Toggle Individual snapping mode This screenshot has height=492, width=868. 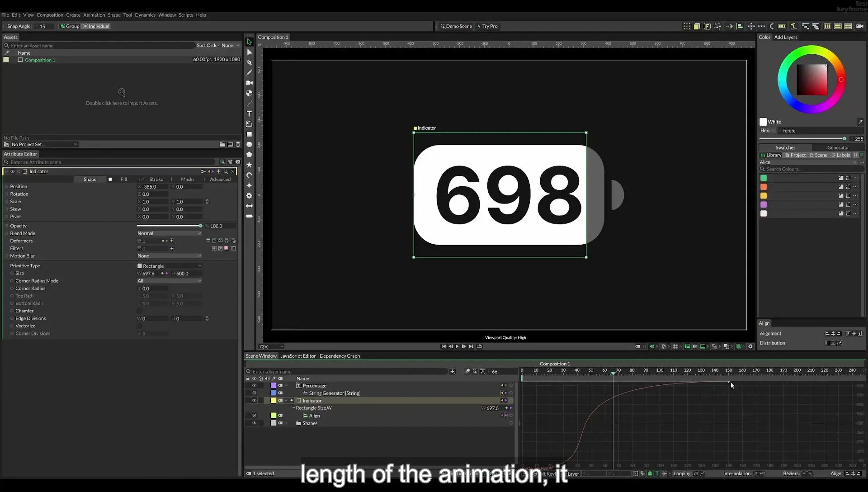coord(96,26)
